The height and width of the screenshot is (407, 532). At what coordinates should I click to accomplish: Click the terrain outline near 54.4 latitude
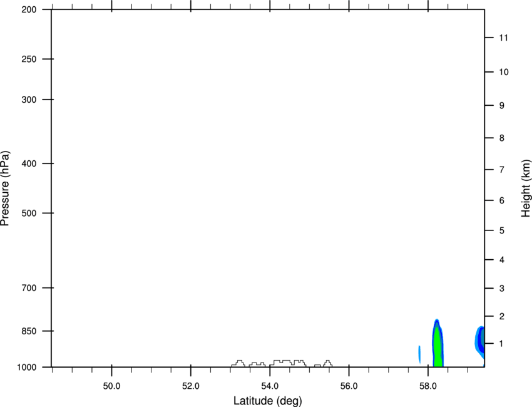coord(288,363)
